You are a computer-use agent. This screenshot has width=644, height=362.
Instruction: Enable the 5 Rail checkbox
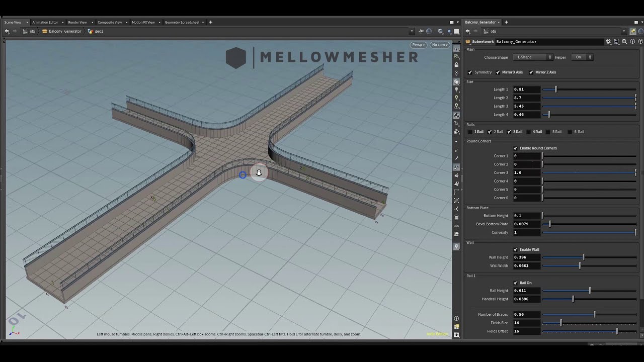[x=548, y=132]
